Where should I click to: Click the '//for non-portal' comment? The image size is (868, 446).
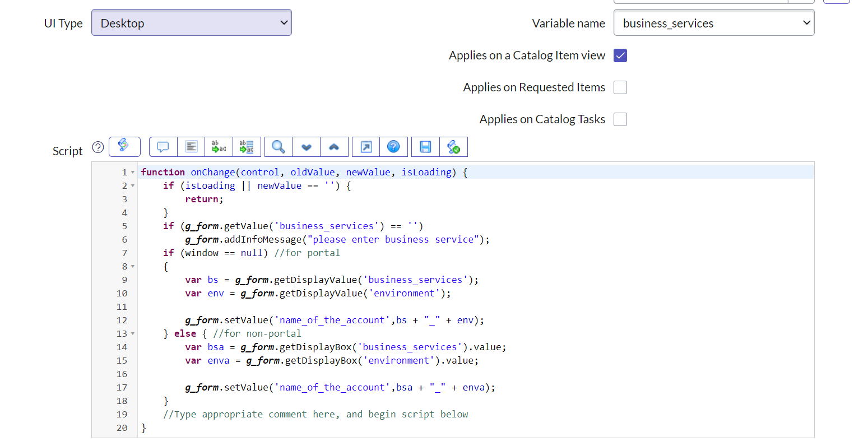coord(257,334)
